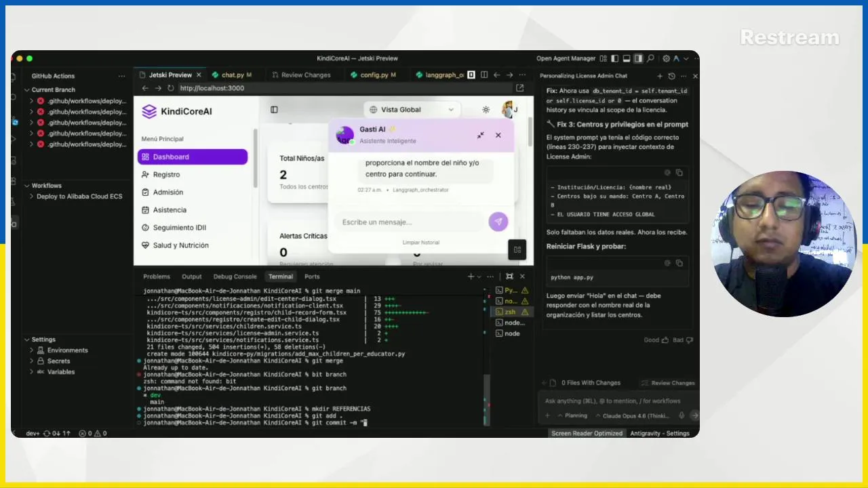868x488 pixels.
Task: Open GitHub Actions panel more options menu
Action: 121,76
